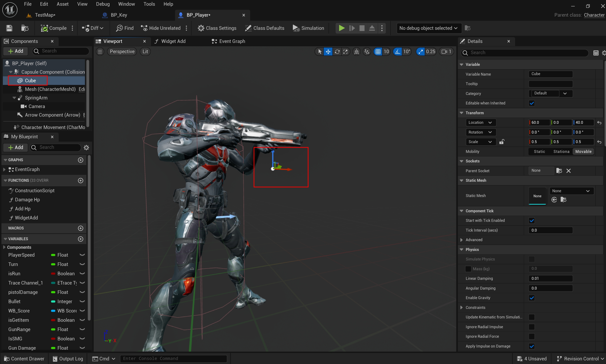This screenshot has width=606, height=364.
Task: Collapse the Transform section
Action: pyautogui.click(x=461, y=113)
